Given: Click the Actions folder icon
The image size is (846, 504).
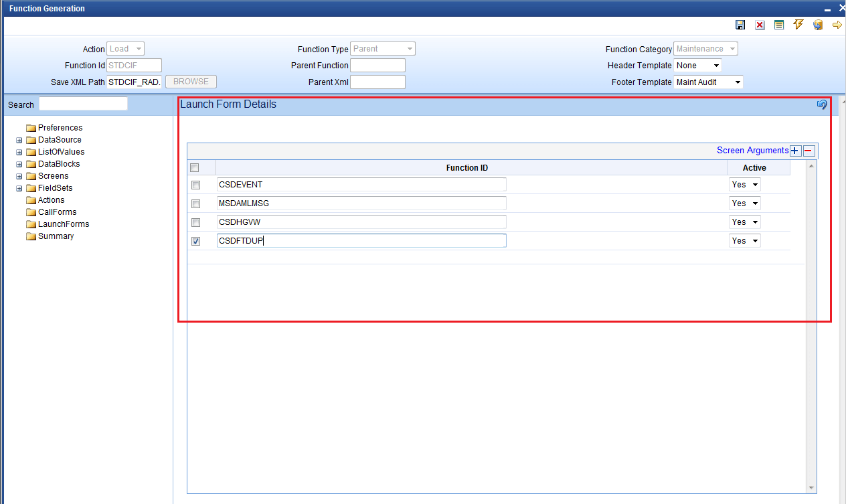Looking at the screenshot, I should click(x=31, y=200).
